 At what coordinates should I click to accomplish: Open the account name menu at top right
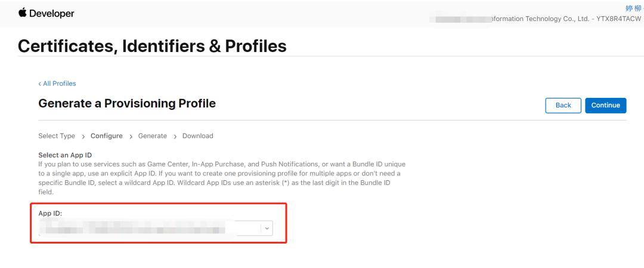[633, 8]
